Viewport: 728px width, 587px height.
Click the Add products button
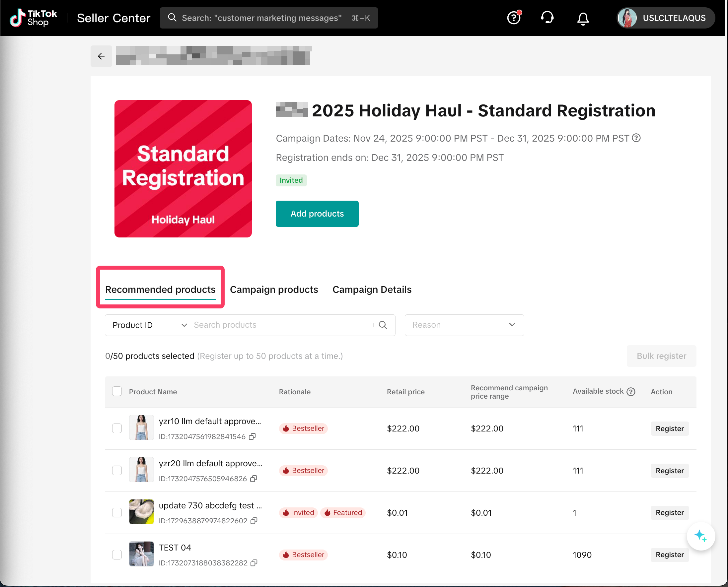point(317,214)
